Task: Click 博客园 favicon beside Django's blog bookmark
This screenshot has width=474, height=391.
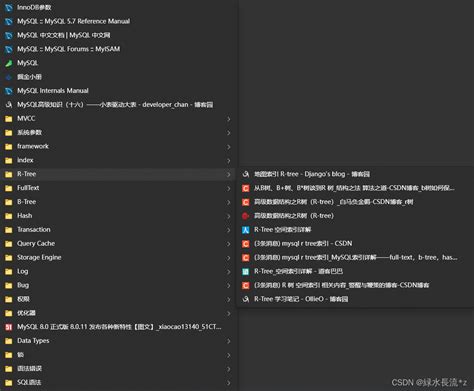Action: (x=246, y=174)
